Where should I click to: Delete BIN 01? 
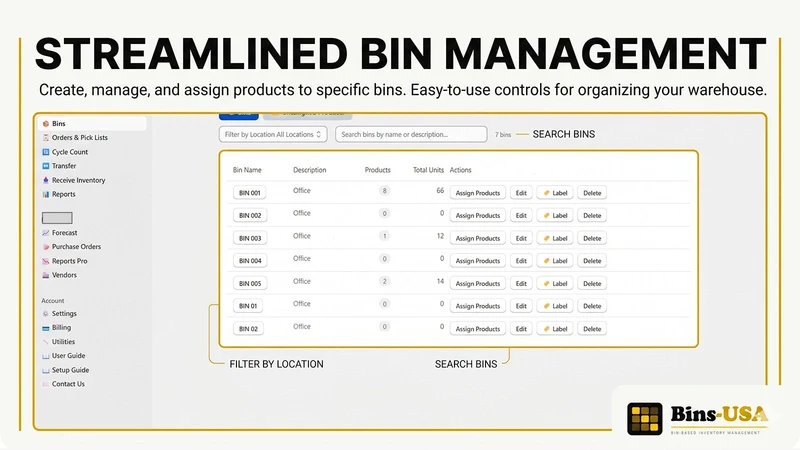coord(592,306)
